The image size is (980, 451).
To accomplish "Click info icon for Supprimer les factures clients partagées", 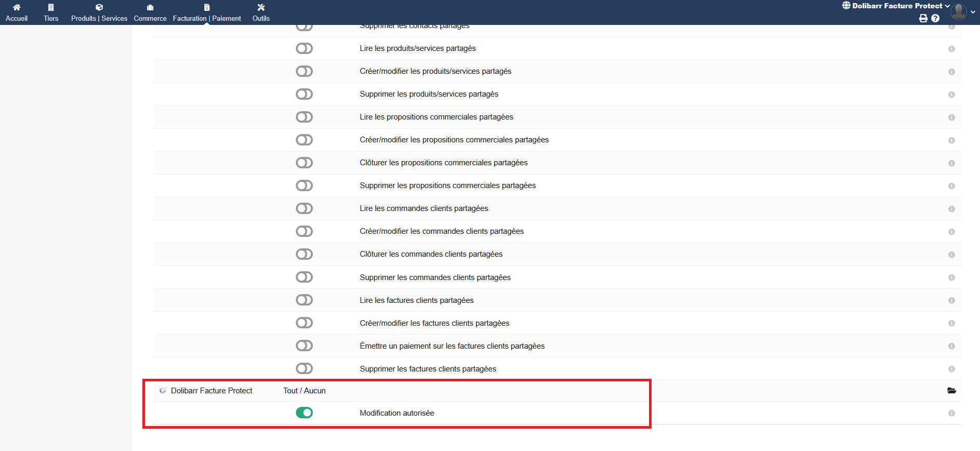I will 951,369.
